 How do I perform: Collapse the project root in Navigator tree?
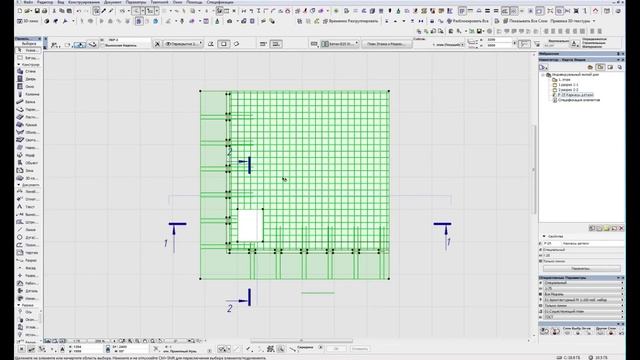pyautogui.click(x=543, y=75)
